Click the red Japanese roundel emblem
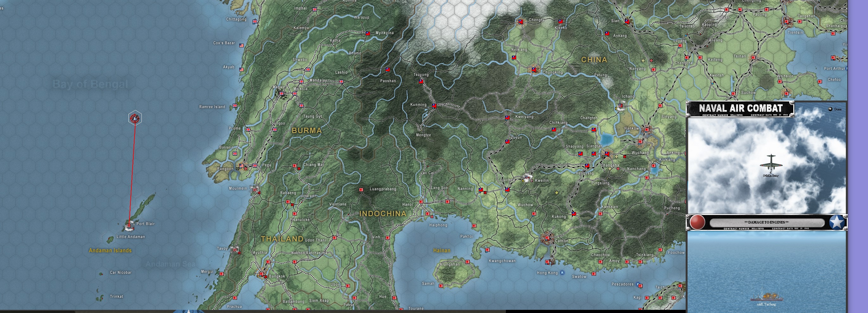The width and height of the screenshot is (868, 313). (x=697, y=223)
